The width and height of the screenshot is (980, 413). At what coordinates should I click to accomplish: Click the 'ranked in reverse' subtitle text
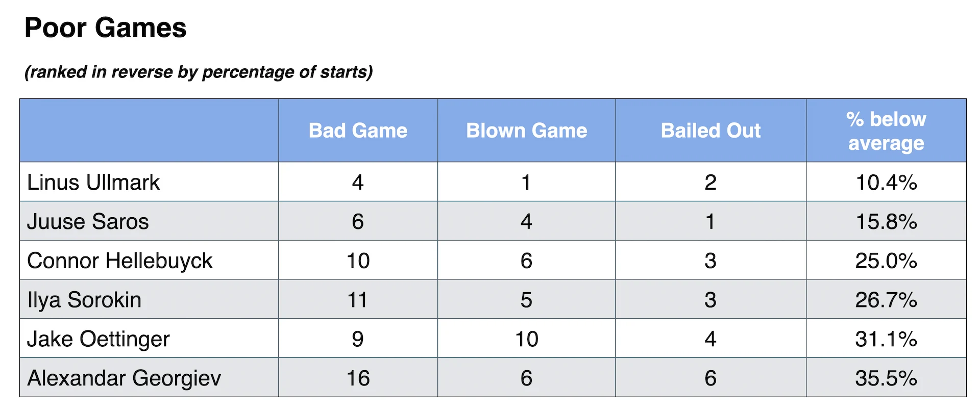198,72
